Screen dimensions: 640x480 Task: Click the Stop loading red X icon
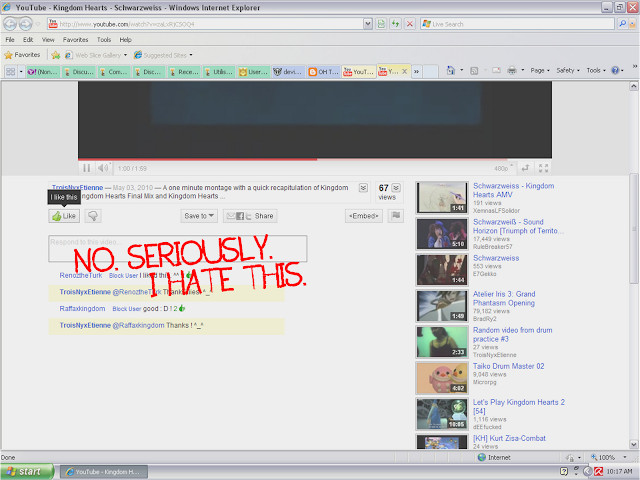click(x=409, y=24)
